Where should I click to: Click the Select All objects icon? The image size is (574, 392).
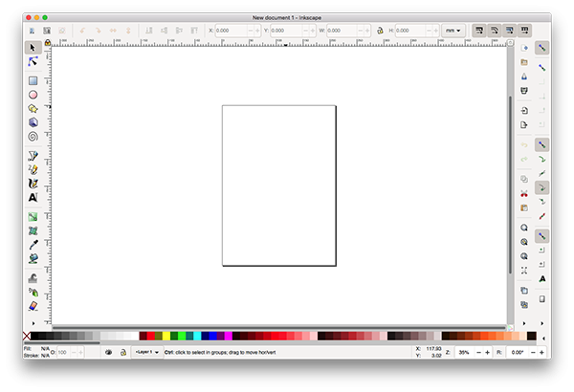click(32, 31)
